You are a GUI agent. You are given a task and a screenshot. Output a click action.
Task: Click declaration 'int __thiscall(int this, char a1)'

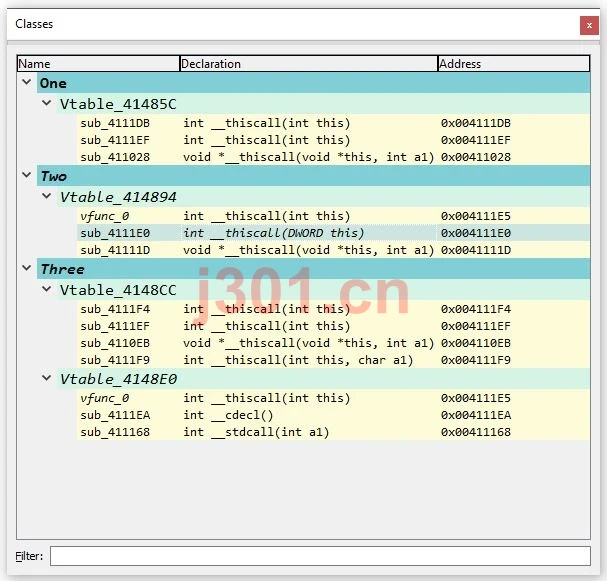(298, 360)
